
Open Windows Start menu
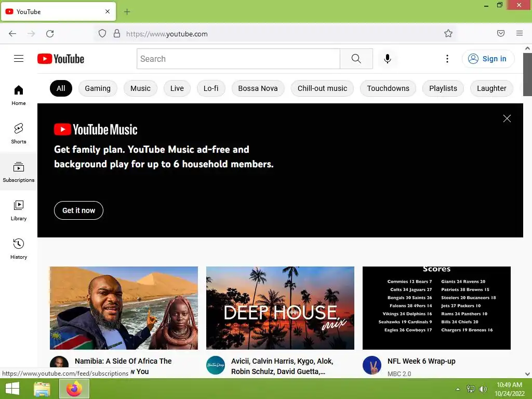coord(12,389)
